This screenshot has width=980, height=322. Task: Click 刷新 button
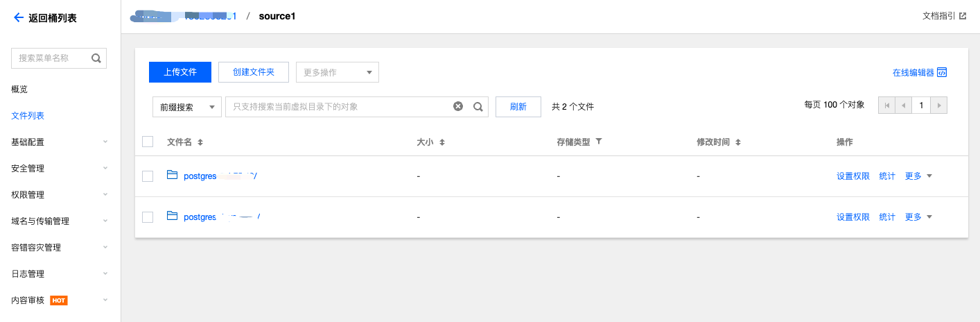tap(518, 107)
